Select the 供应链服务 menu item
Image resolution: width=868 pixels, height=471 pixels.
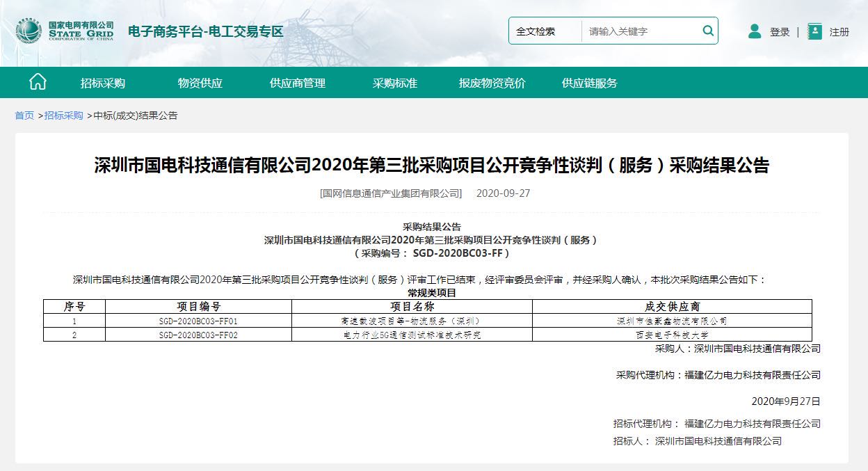coord(590,83)
